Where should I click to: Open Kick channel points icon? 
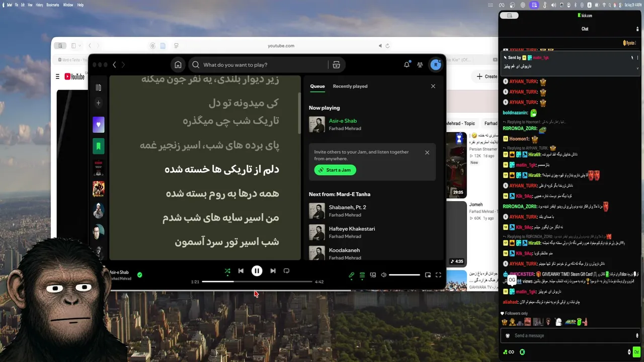pyautogui.click(x=509, y=352)
